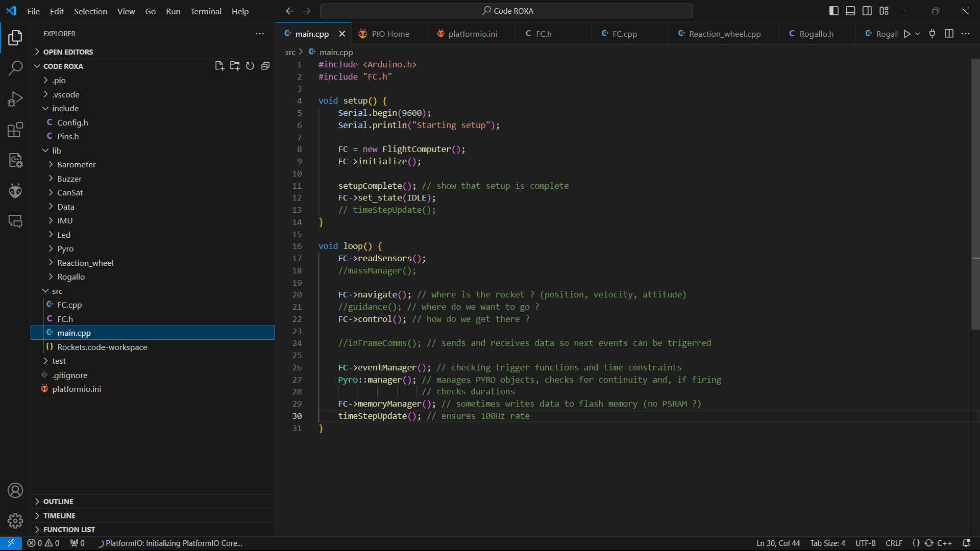This screenshot has height=551, width=980.
Task: Open the PlatformIO alien head icon
Action: [x=15, y=191]
